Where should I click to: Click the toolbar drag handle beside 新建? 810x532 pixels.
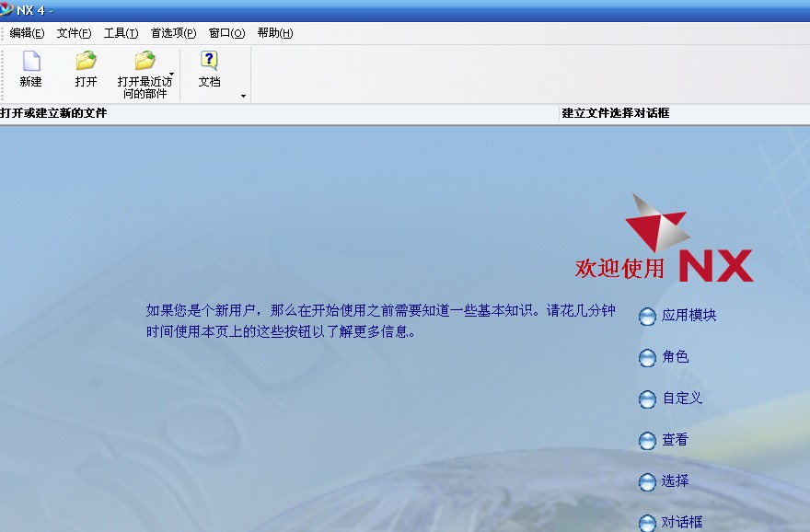[2, 75]
